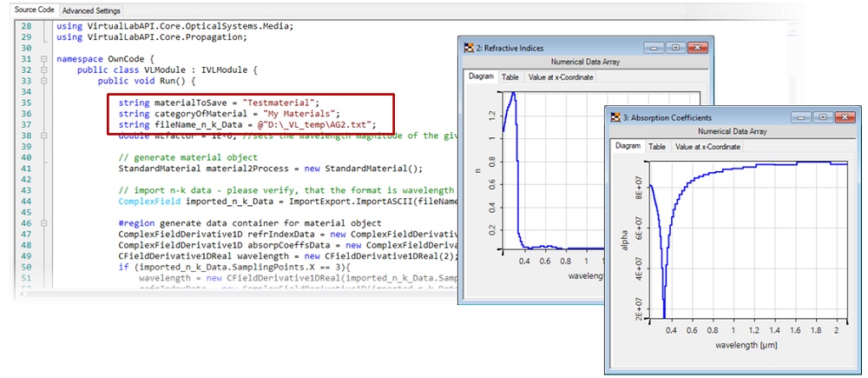Minimize the Refractive Indices window
Screen dimensions: 868x378
(x=654, y=48)
